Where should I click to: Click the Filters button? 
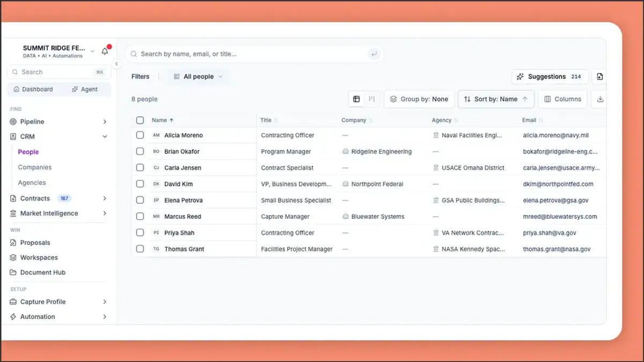point(140,77)
